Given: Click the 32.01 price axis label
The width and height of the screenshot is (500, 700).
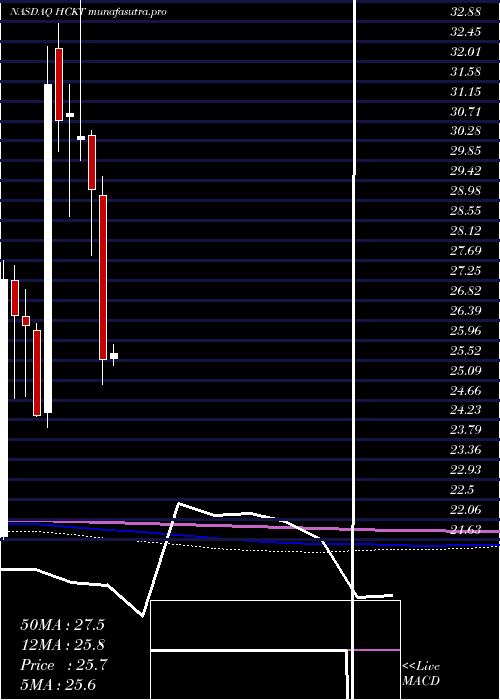Looking at the screenshot, I should pos(466,52).
